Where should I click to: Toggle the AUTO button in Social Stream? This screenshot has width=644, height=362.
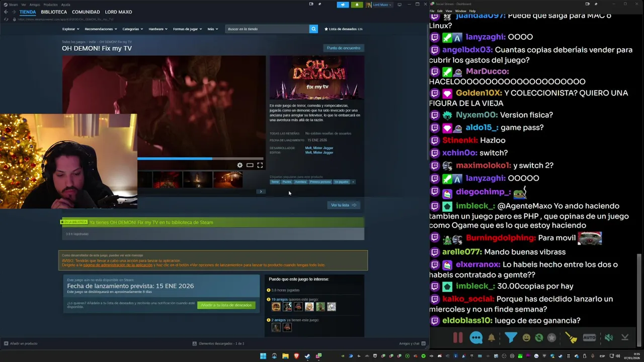click(x=589, y=338)
